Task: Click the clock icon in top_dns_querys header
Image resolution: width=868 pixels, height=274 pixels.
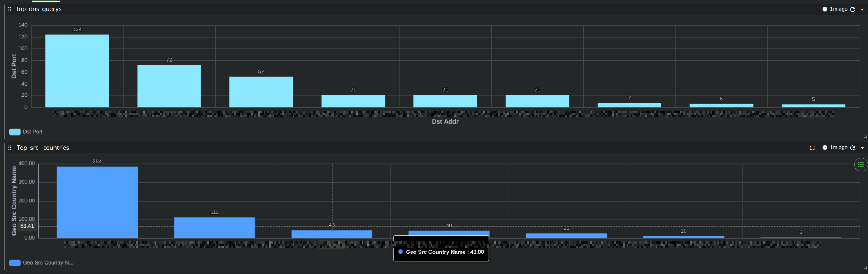Action: pyautogui.click(x=825, y=9)
